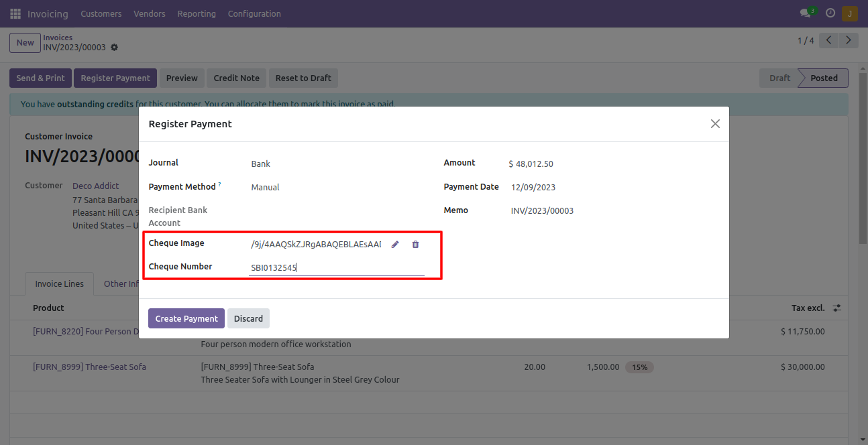Open the apps grid menu icon
The image size is (868, 445).
[15, 13]
